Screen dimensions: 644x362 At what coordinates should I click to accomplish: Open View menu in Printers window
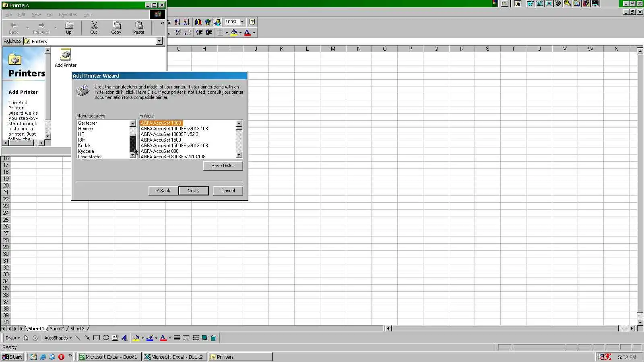(36, 14)
